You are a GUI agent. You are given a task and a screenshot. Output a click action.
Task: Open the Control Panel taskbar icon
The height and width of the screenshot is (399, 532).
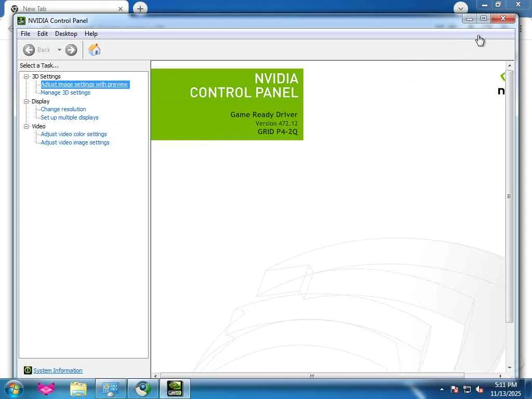pyautogui.click(x=110, y=389)
